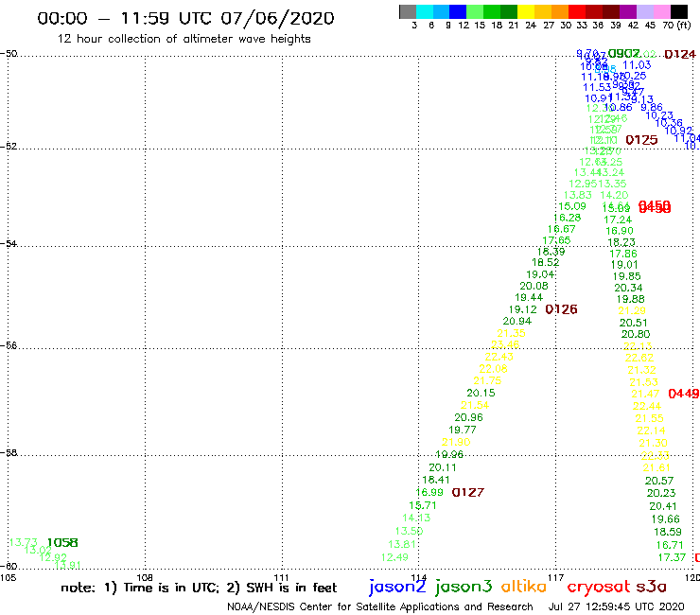The width and height of the screenshot is (700, 615).
Task: Click the wave height value 13.73
Action: pyautogui.click(x=24, y=543)
